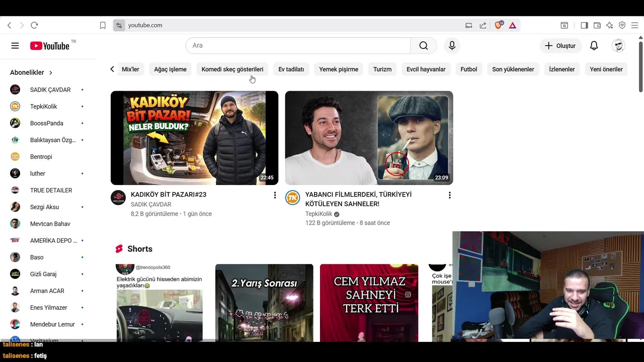
Task: Open TepkiKolik subscription in sidebar
Action: [48, 107]
